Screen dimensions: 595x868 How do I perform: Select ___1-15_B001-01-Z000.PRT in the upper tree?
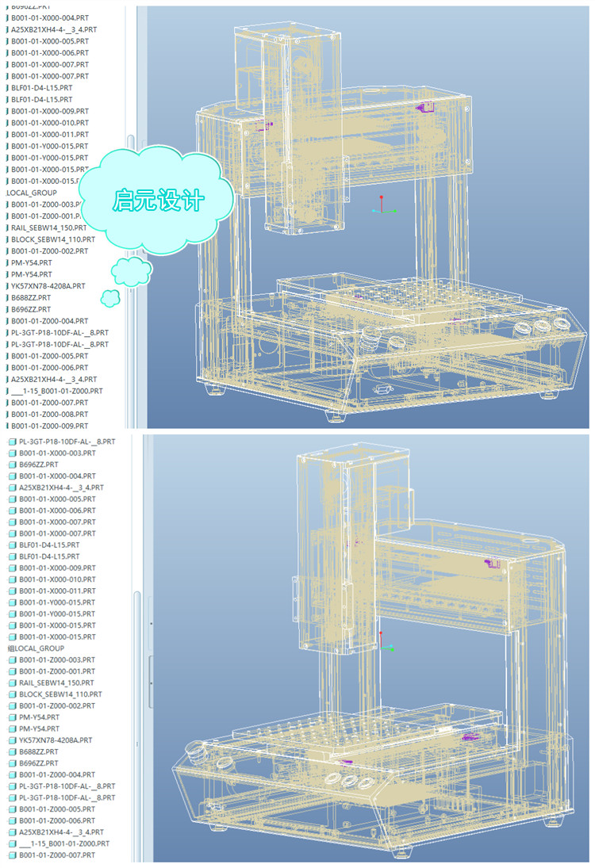tap(57, 391)
